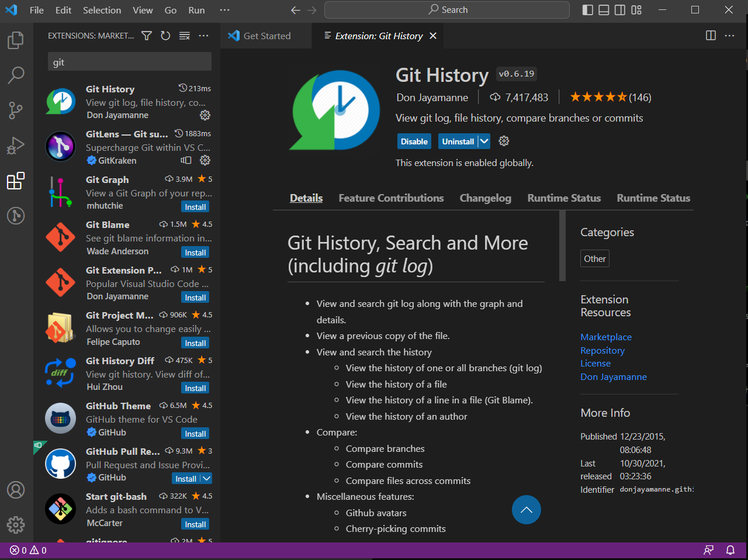The width and height of the screenshot is (748, 560).
Task: Click the title bar Search field
Action: coord(447,10)
